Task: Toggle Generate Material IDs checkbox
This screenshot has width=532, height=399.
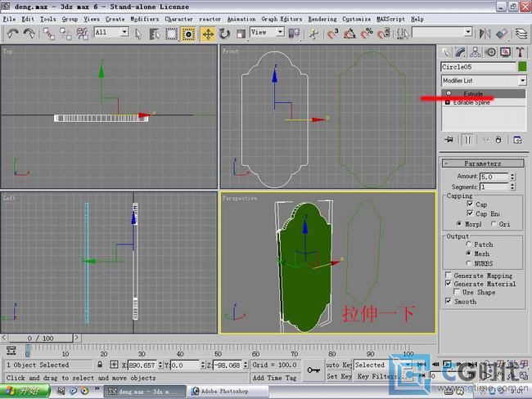Action: coord(449,284)
